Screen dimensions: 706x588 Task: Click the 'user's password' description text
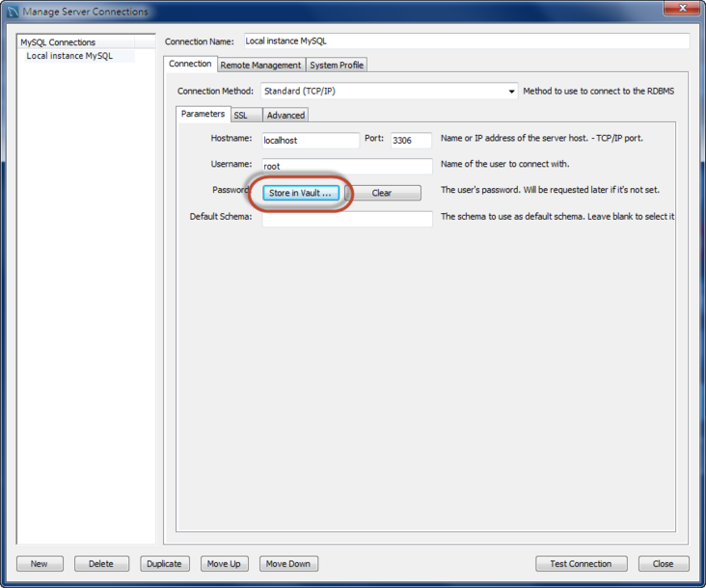[x=550, y=190]
